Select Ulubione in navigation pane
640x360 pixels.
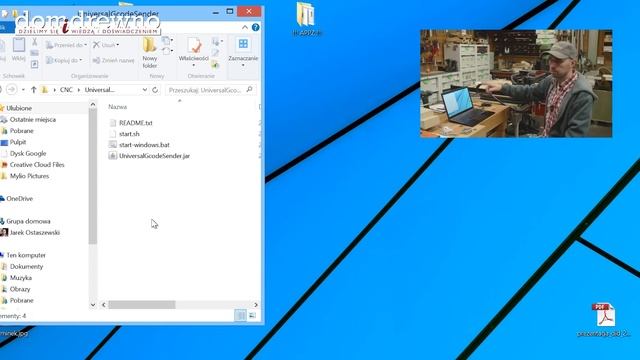click(x=19, y=108)
